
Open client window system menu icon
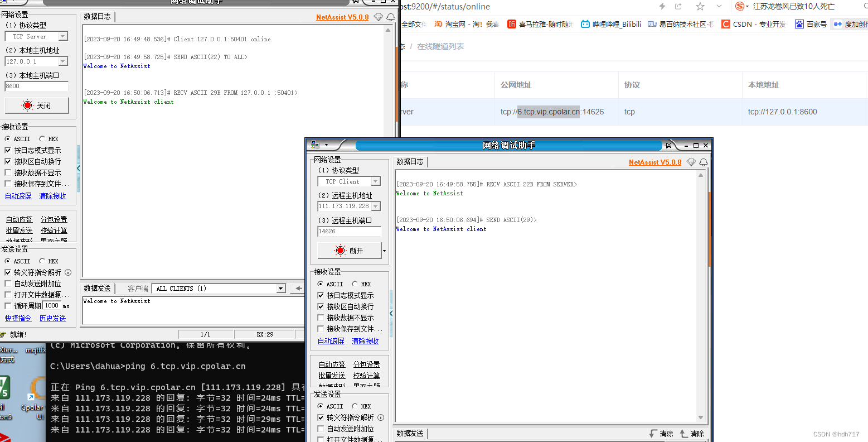click(315, 145)
